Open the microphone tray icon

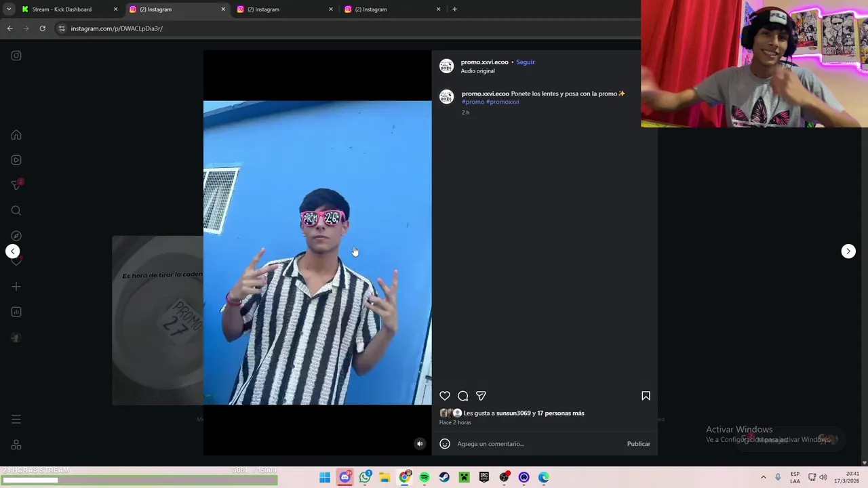(778, 477)
